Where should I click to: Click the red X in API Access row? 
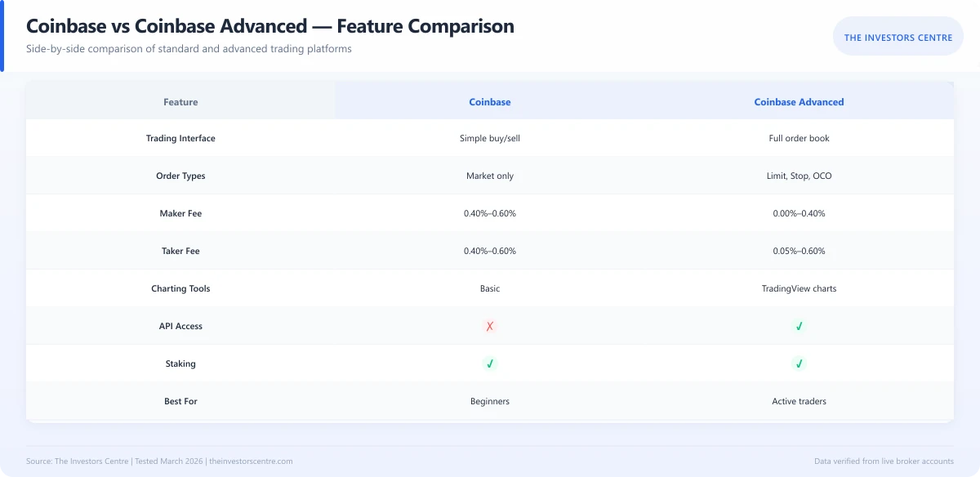coord(490,326)
